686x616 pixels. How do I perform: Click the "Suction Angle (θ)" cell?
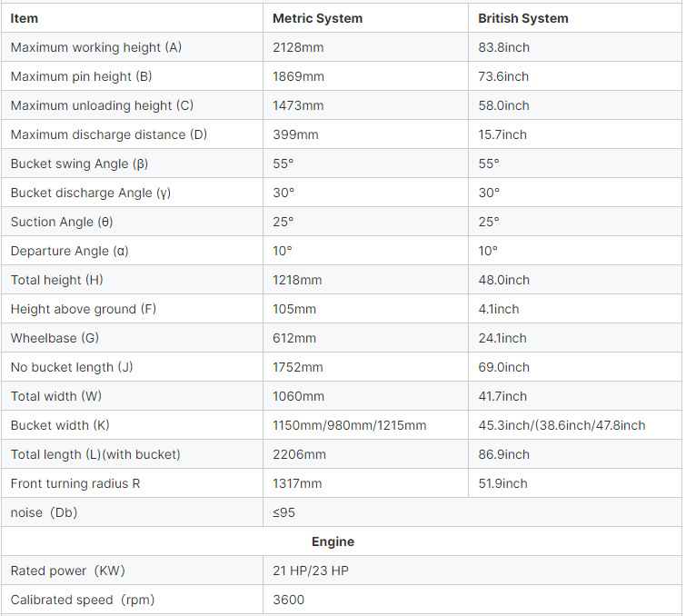pos(62,222)
